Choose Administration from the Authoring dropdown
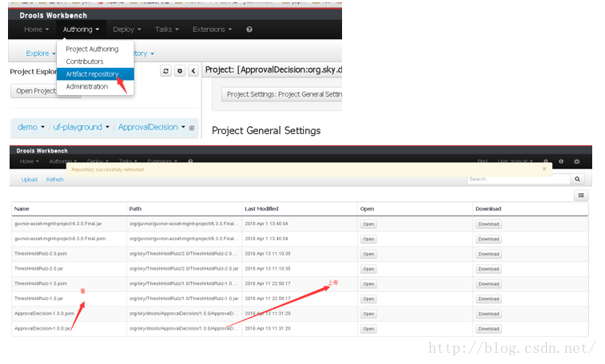605x364 pixels. [87, 86]
